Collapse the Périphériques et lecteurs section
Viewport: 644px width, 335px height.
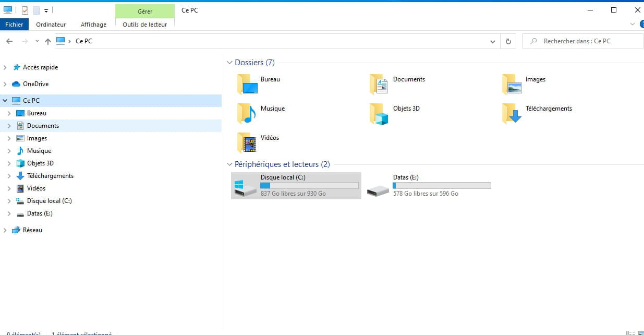229,164
